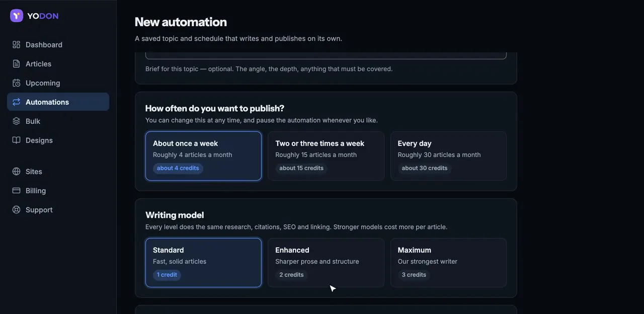Click the '1 credit' badge

point(167,275)
